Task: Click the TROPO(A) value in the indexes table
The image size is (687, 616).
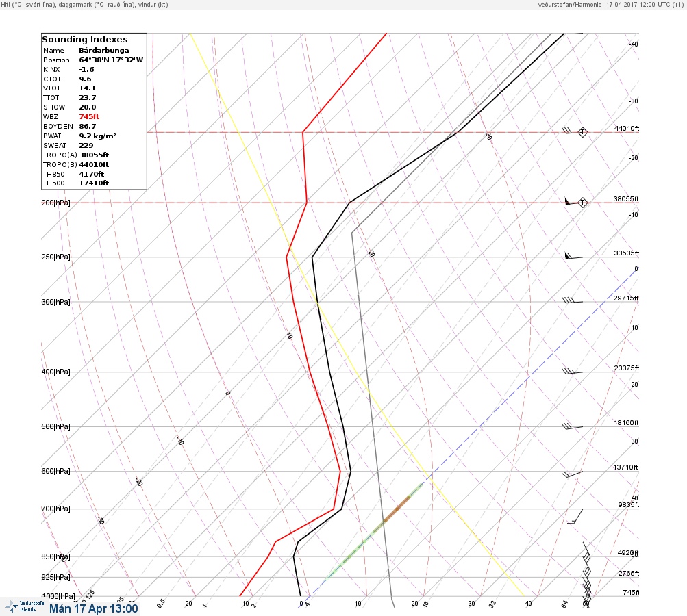Action: coord(94,155)
